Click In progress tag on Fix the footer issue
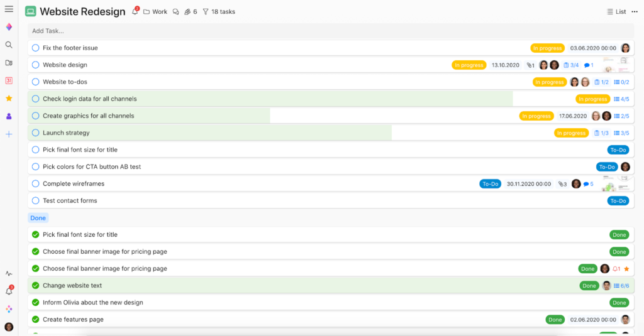 point(548,48)
